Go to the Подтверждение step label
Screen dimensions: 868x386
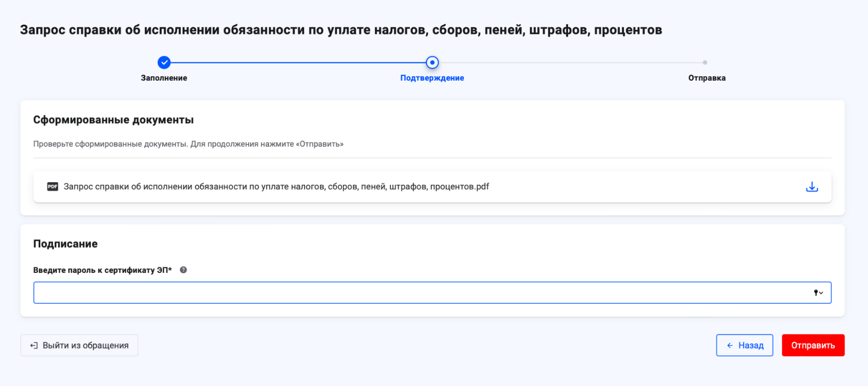click(x=432, y=78)
